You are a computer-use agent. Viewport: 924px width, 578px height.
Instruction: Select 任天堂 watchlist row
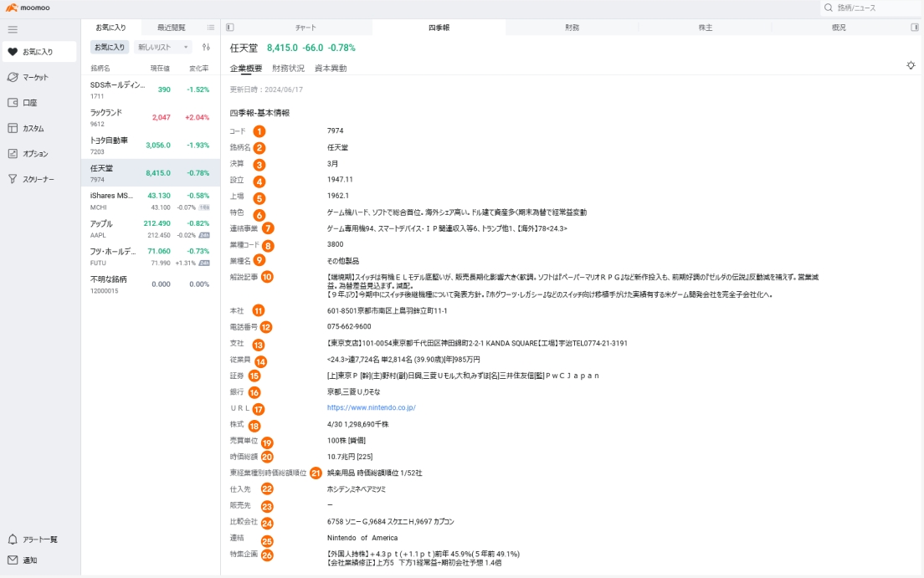tap(151, 172)
